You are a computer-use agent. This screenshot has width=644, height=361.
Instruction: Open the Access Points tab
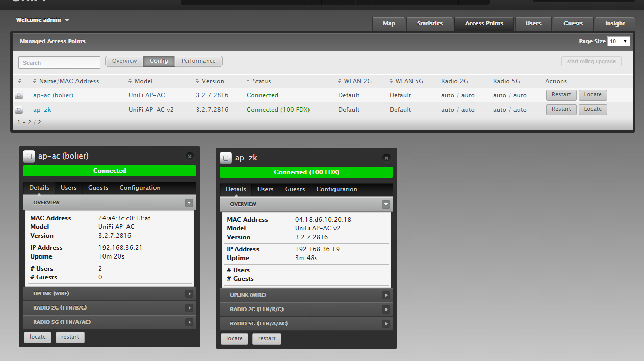pyautogui.click(x=484, y=24)
